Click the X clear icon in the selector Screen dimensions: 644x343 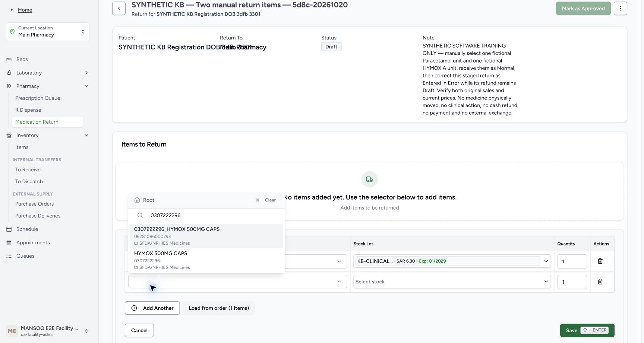click(x=258, y=200)
